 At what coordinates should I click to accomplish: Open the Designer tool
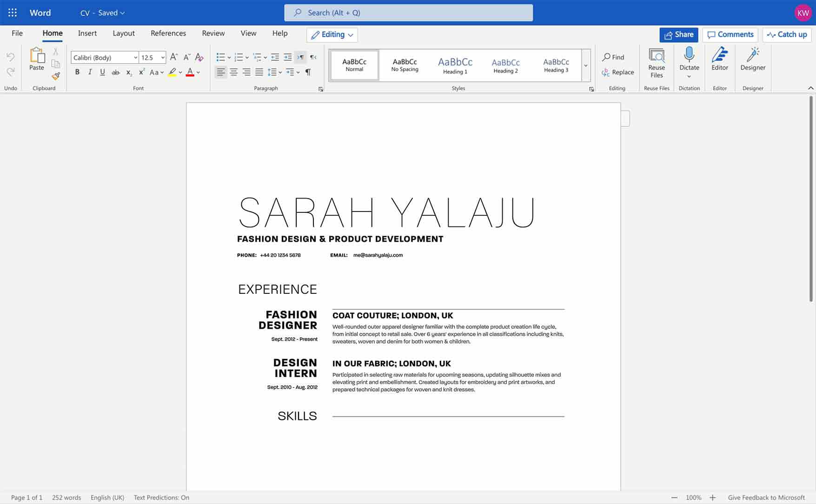752,59
